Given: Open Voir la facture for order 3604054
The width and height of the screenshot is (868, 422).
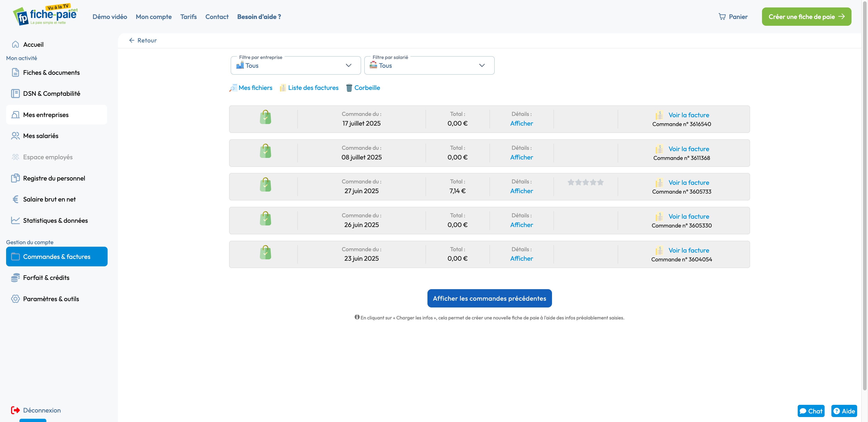Looking at the screenshot, I should click(x=688, y=250).
